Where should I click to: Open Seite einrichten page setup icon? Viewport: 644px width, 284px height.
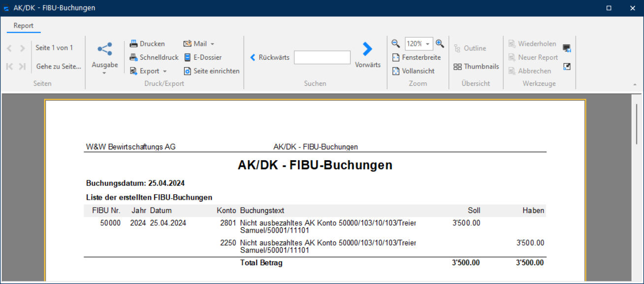pyautogui.click(x=188, y=71)
